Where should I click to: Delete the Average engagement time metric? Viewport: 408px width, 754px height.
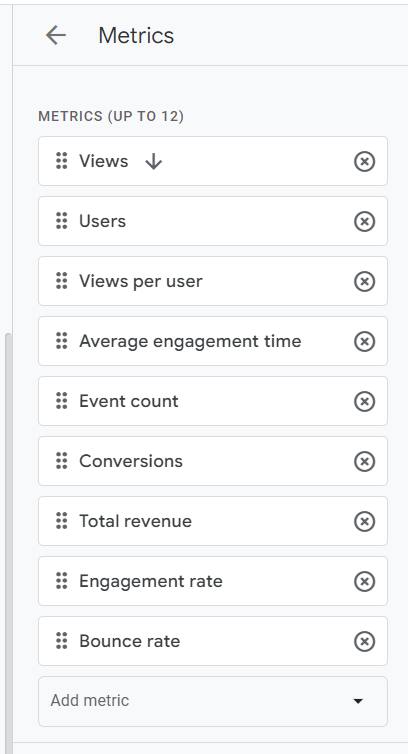point(364,341)
